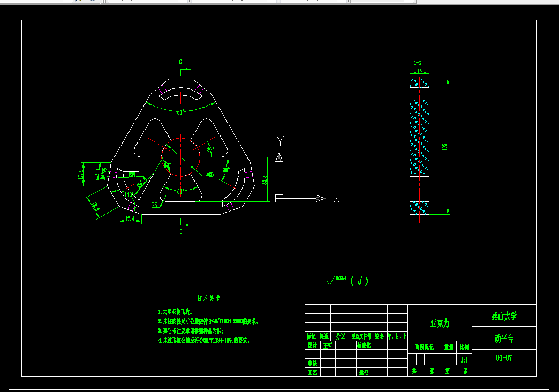559x392 pixels.
Task: Click the 动平台 part name cell
Action: pos(504,338)
